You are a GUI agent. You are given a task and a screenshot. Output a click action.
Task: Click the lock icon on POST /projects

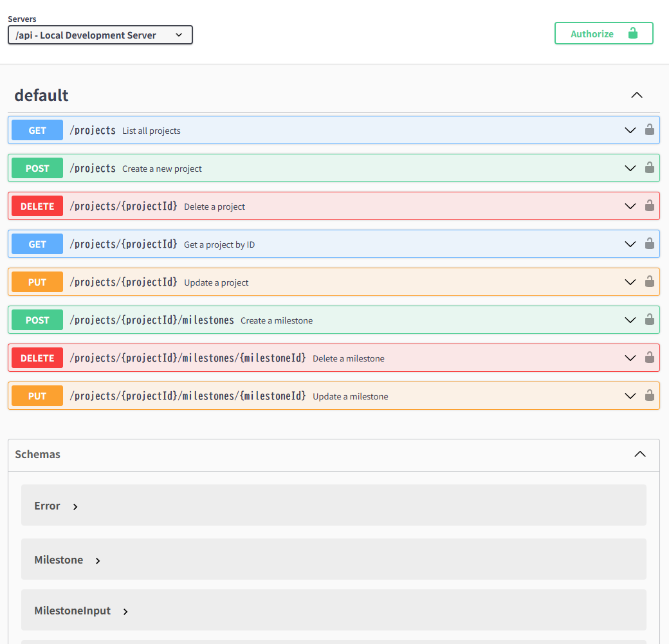[x=650, y=168]
